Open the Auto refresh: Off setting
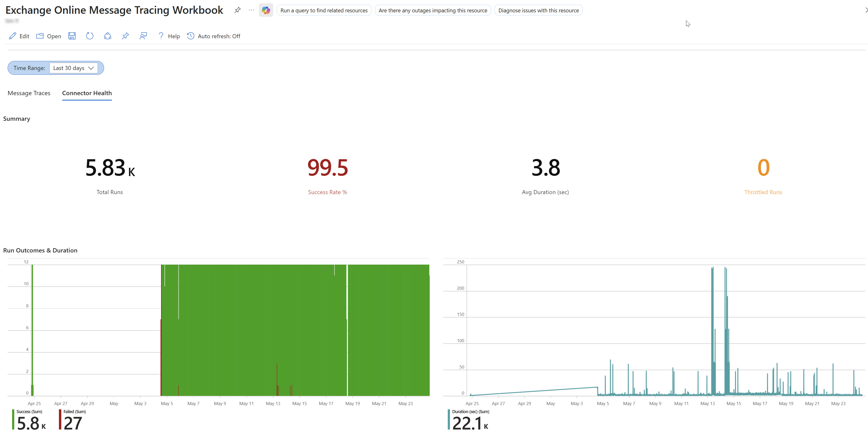 tap(214, 36)
